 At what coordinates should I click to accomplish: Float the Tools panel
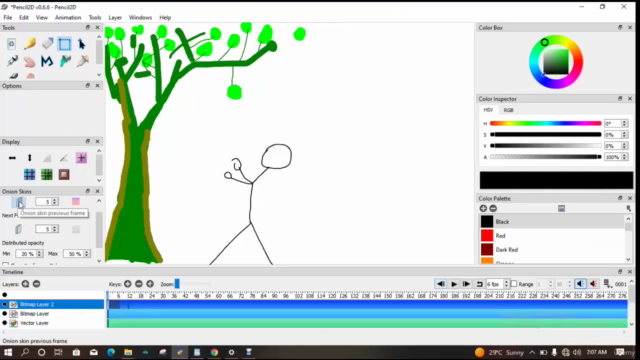tap(87, 27)
